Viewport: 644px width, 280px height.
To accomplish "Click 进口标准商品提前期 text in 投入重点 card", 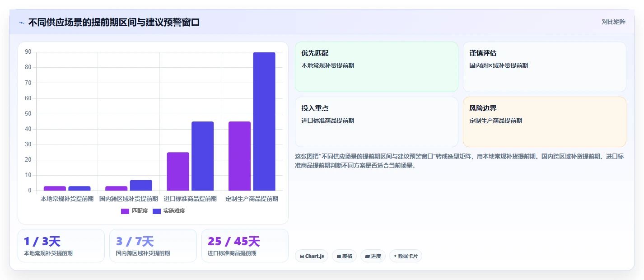I will [x=328, y=121].
